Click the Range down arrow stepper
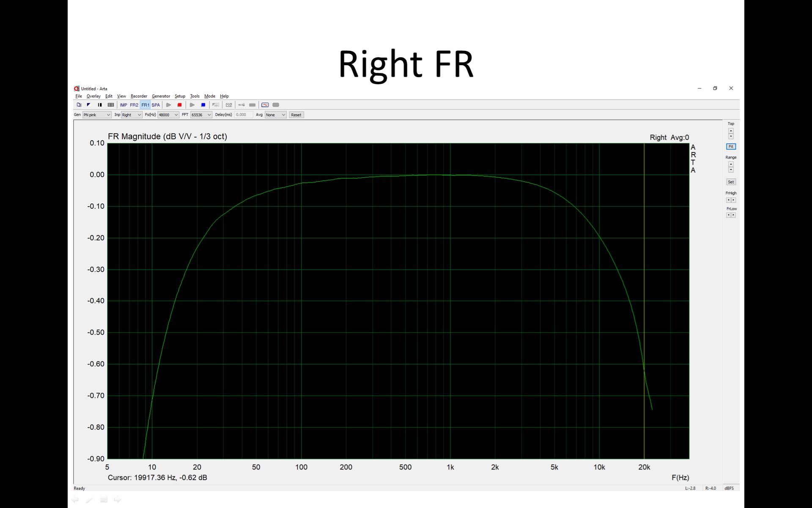This screenshot has width=812, height=508. (x=731, y=170)
